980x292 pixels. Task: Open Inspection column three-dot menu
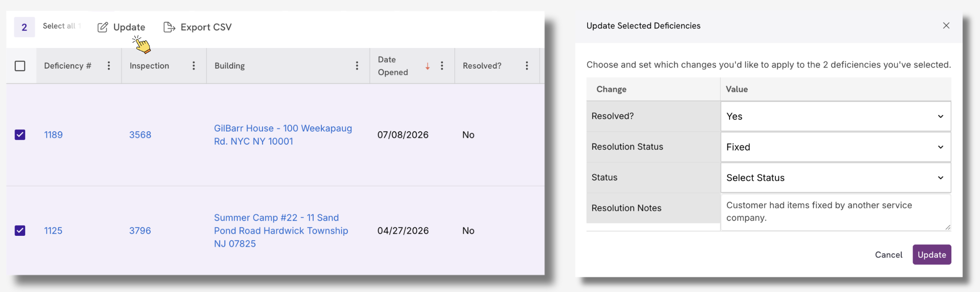point(193,66)
